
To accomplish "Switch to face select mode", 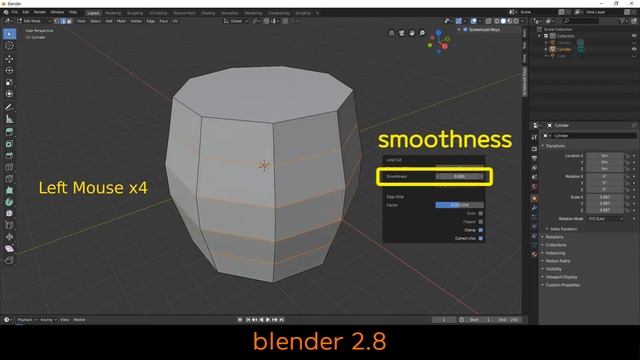I will pyautogui.click(x=69, y=21).
